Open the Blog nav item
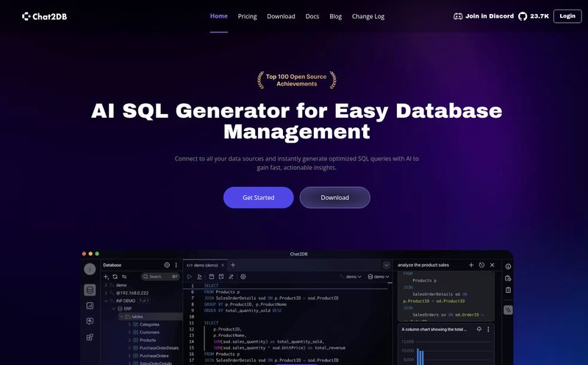 (x=335, y=16)
